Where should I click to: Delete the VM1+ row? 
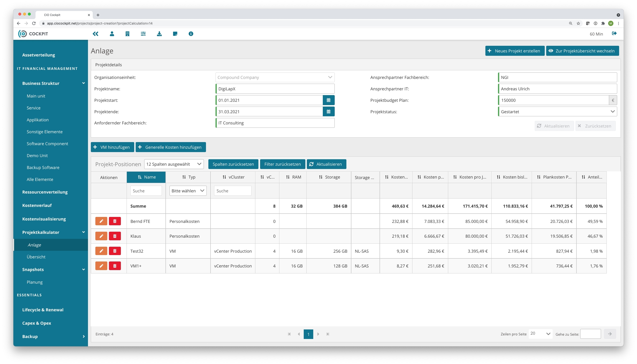tap(115, 266)
